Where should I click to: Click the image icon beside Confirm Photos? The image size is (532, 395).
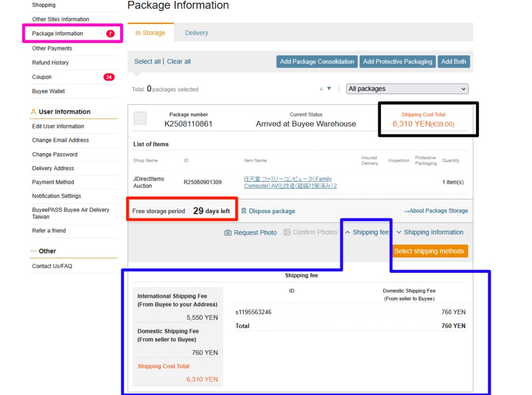click(x=287, y=232)
